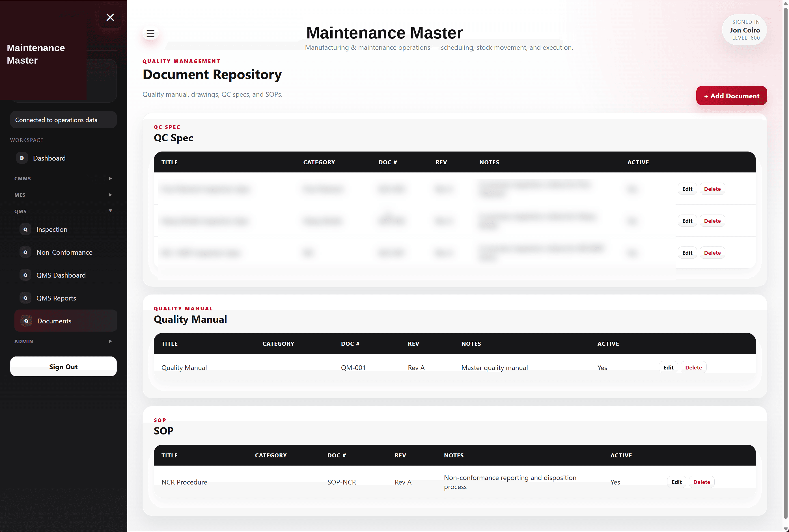This screenshot has height=532, width=789.
Task: Click the Documents Q icon
Action: pos(26,321)
